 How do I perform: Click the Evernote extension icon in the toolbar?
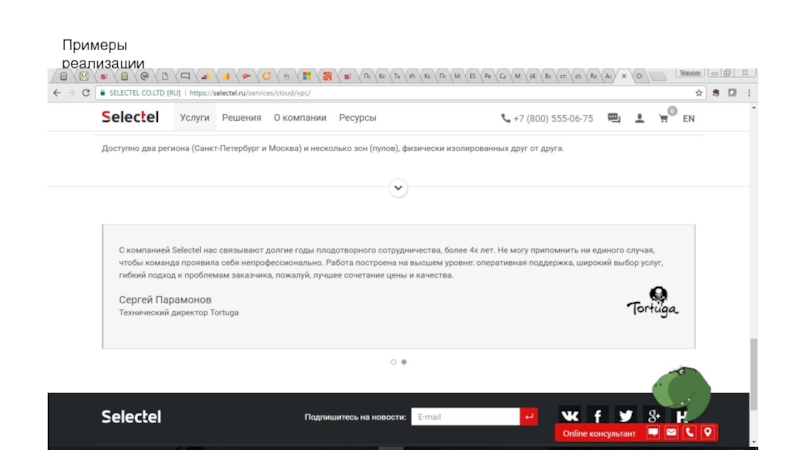[716, 93]
